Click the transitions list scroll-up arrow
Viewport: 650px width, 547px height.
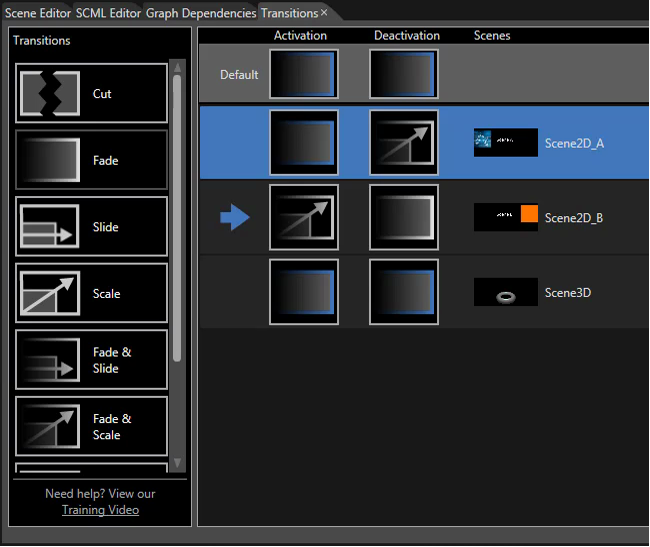pos(177,67)
